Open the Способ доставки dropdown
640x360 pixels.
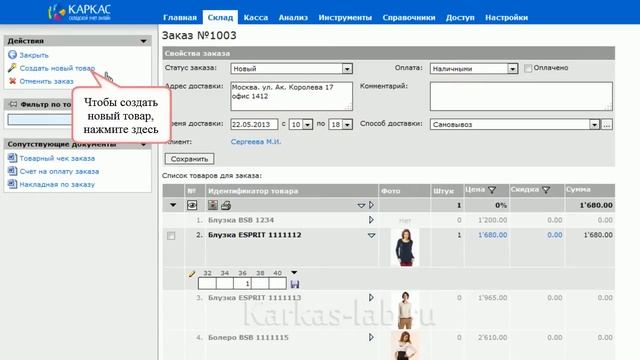pos(594,124)
